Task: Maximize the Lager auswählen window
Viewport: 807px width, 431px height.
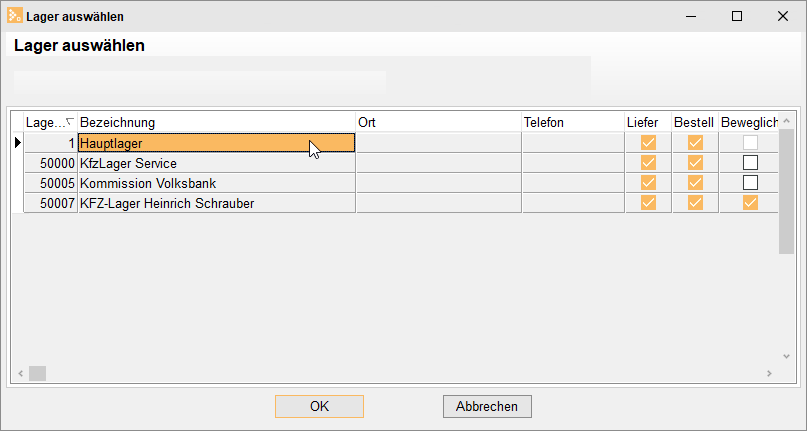Action: tap(737, 16)
